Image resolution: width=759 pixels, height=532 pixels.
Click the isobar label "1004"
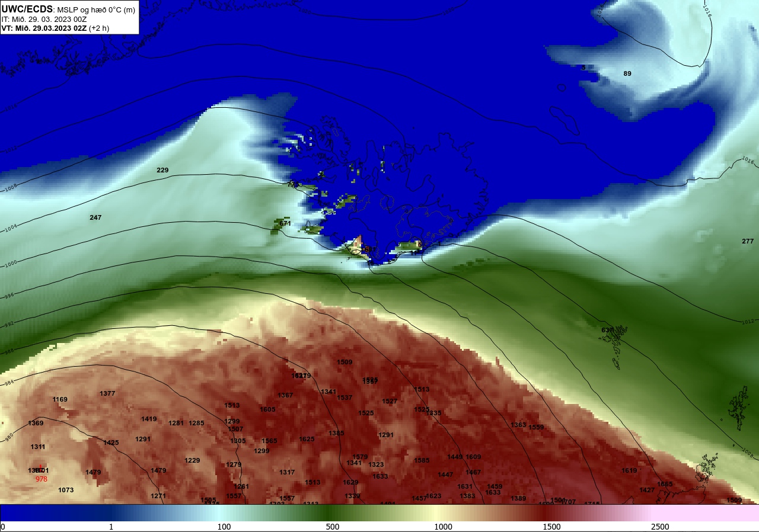pyautogui.click(x=10, y=227)
